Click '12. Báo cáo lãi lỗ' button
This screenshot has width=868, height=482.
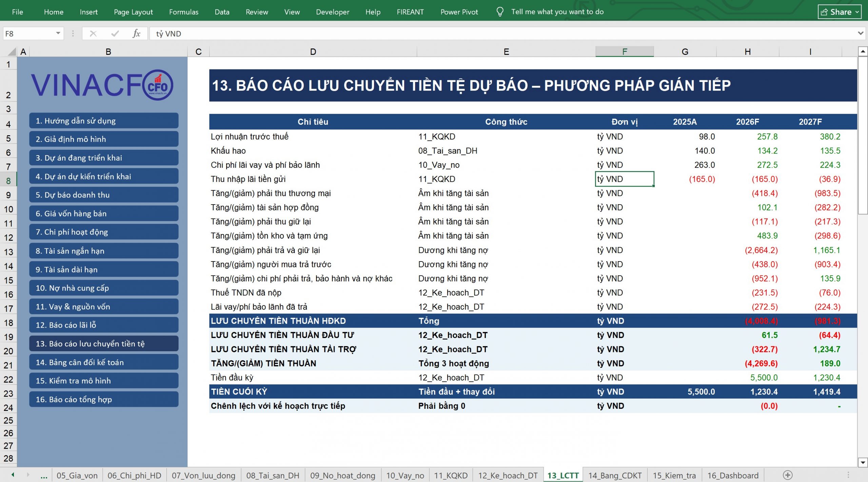click(104, 325)
